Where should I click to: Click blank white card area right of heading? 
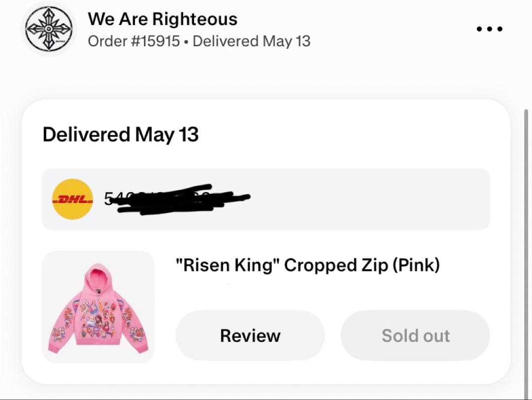355,134
